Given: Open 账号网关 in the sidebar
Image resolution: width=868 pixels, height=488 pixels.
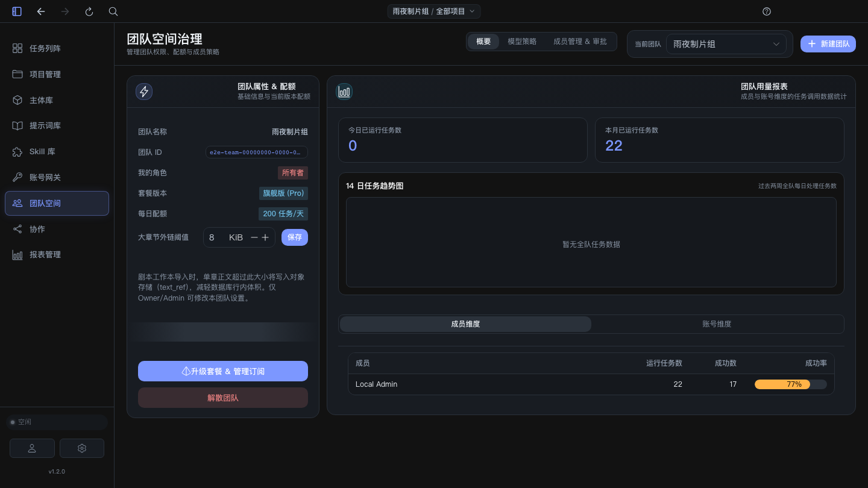Looking at the screenshot, I should click(57, 178).
